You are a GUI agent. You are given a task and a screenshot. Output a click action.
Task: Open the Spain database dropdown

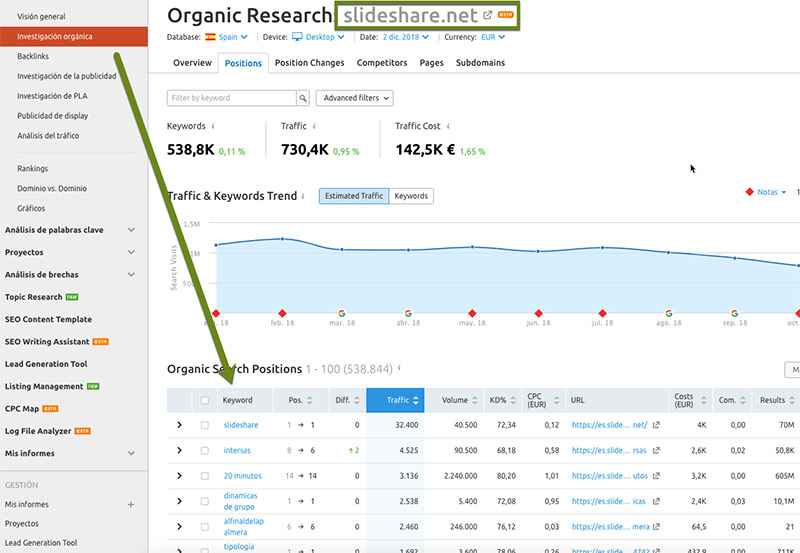[233, 37]
